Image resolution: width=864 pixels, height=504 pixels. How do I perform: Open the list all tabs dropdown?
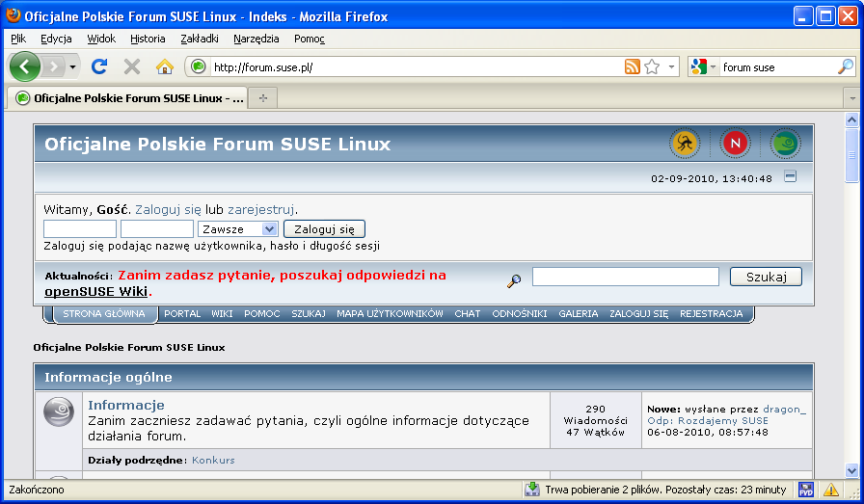coord(852,98)
